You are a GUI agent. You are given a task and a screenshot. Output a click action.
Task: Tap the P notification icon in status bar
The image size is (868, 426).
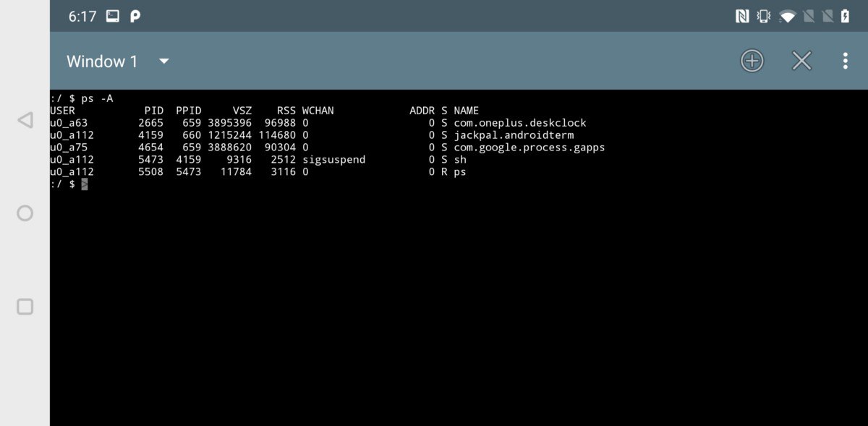tap(135, 16)
